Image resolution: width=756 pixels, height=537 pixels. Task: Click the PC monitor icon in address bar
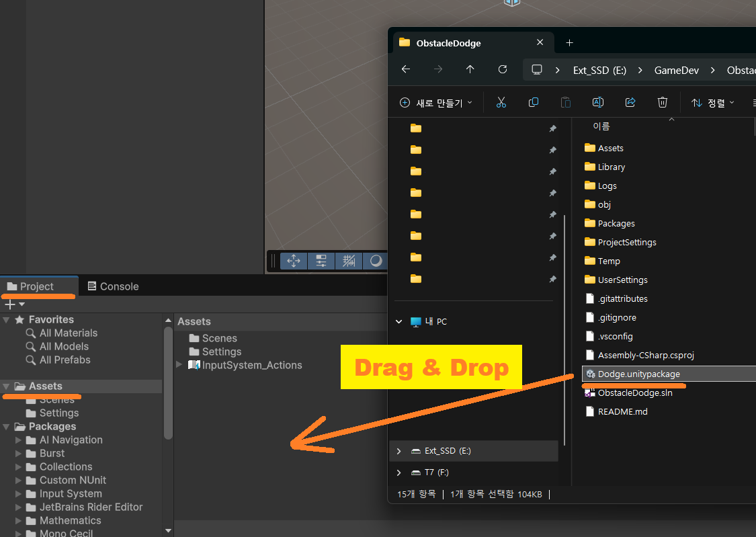click(537, 70)
